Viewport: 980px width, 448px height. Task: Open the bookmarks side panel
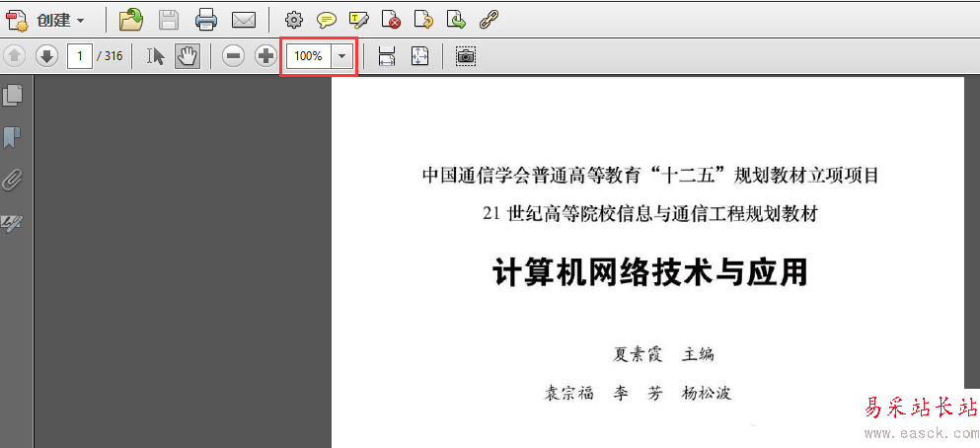pos(12,137)
